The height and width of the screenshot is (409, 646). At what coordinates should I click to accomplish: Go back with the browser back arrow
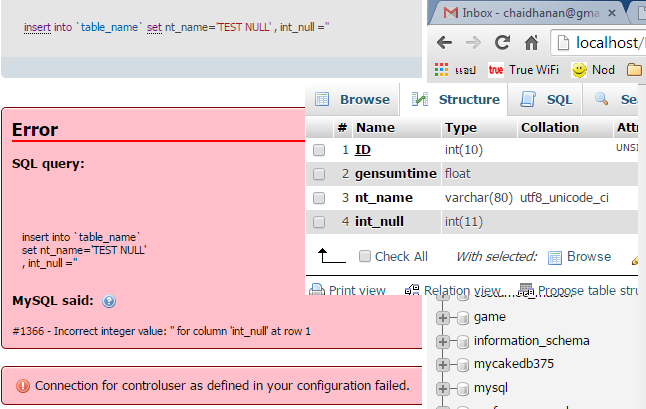coord(445,42)
